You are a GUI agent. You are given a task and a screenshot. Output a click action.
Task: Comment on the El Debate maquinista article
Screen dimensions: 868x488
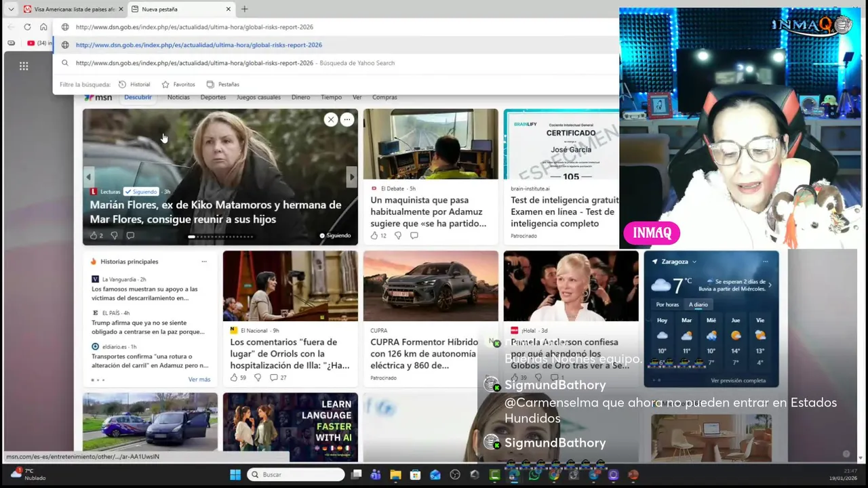click(x=414, y=236)
